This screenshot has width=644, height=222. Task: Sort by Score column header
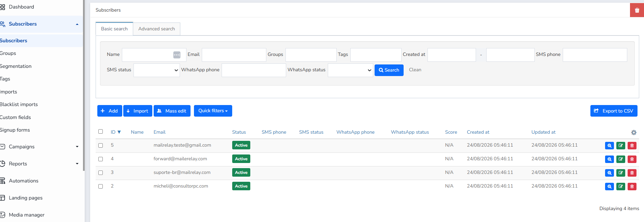[451, 132]
